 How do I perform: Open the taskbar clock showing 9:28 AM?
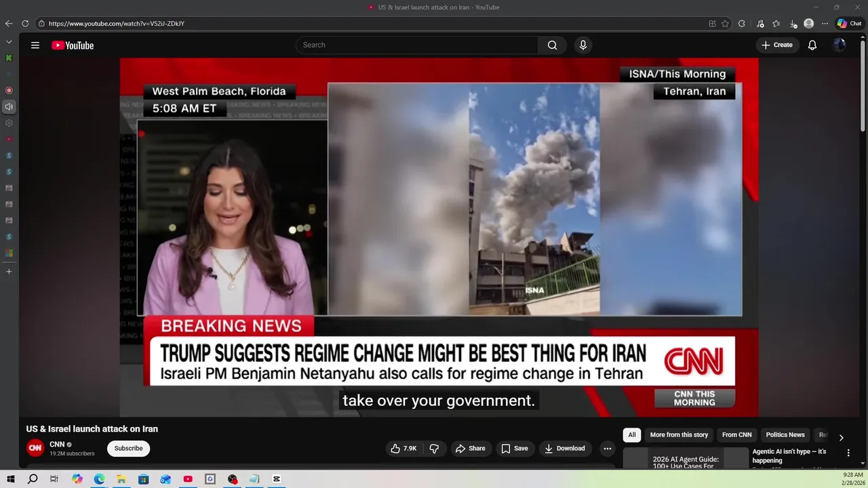852,479
